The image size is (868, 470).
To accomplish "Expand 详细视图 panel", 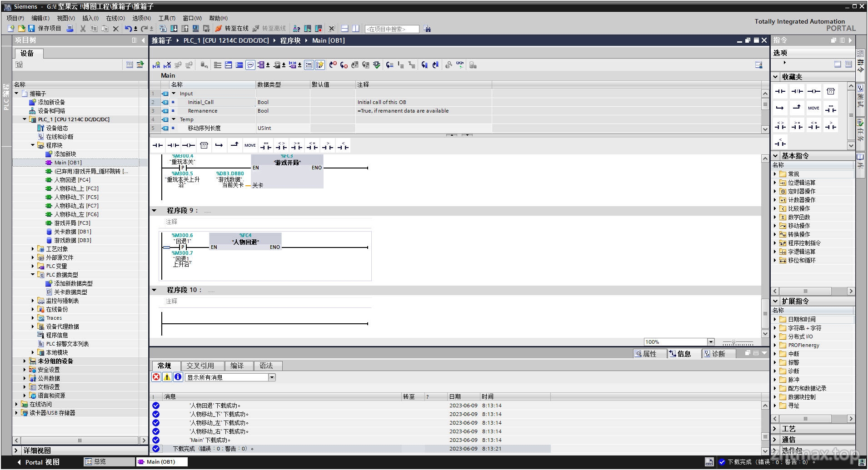I will click(16, 450).
